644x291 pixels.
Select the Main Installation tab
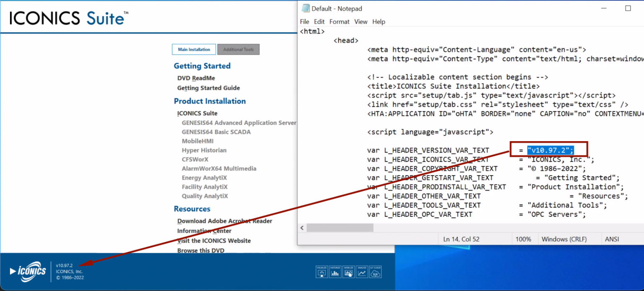point(194,50)
